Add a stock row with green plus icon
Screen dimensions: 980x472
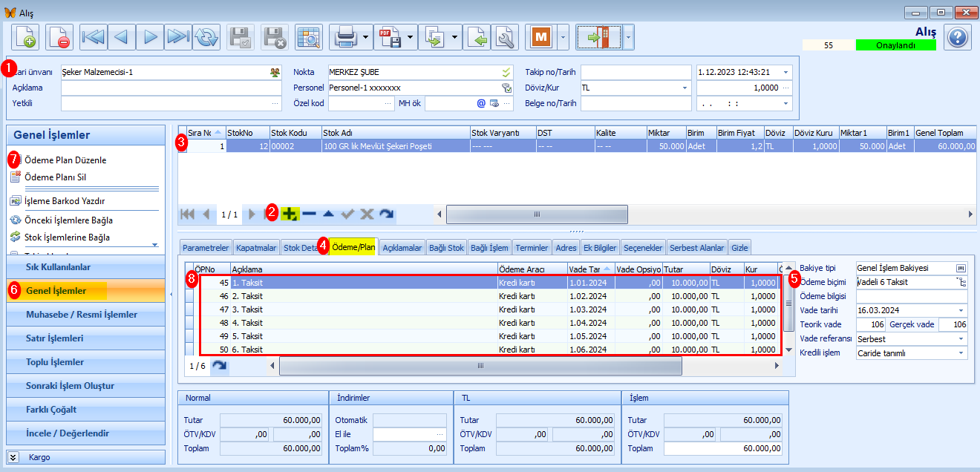pos(290,214)
